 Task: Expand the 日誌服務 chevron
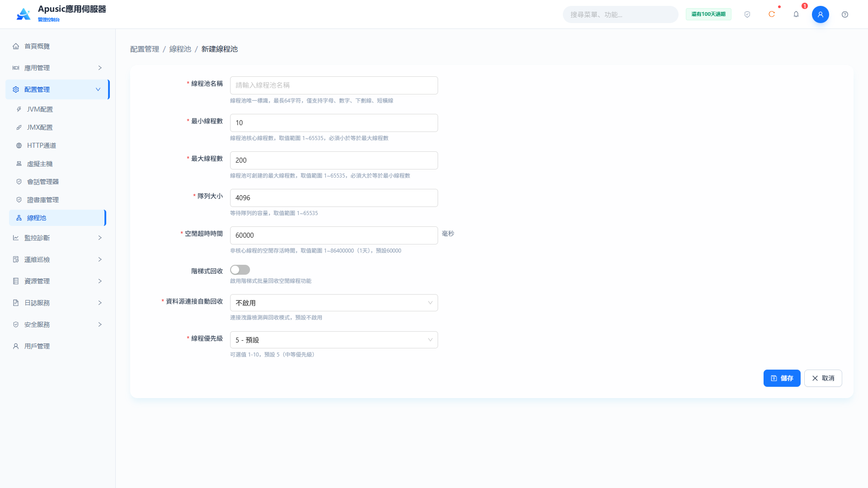[100, 303]
